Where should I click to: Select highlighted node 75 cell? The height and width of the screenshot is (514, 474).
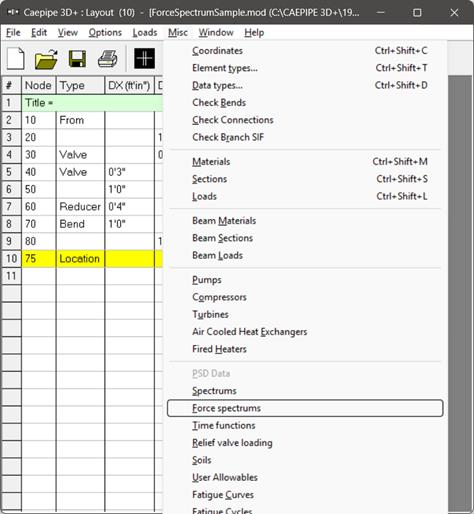point(39,259)
